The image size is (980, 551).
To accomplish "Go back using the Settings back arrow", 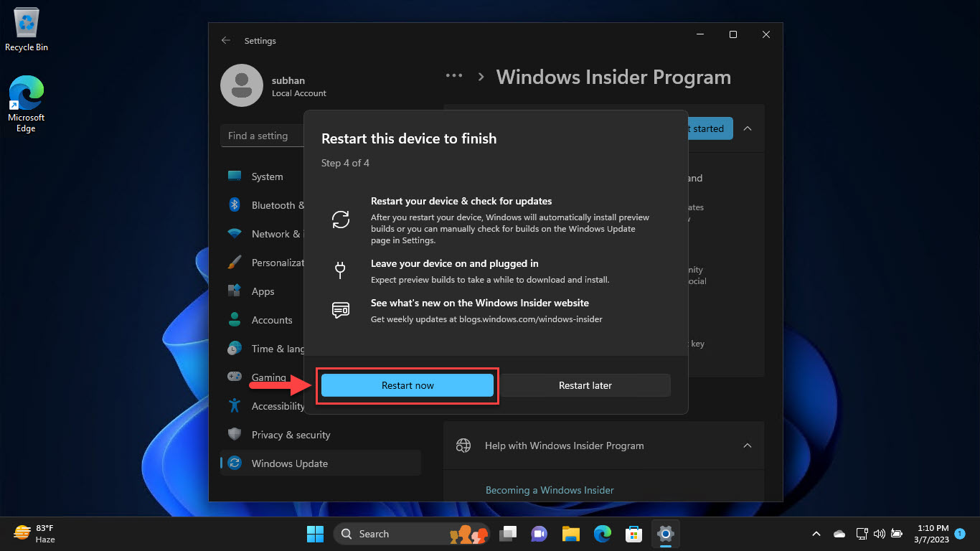I will pyautogui.click(x=226, y=41).
